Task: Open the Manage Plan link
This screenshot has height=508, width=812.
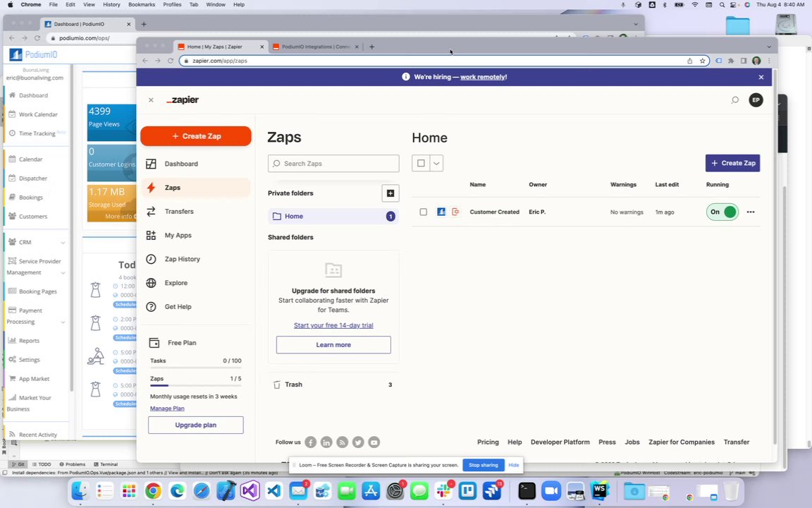Action: (x=167, y=409)
